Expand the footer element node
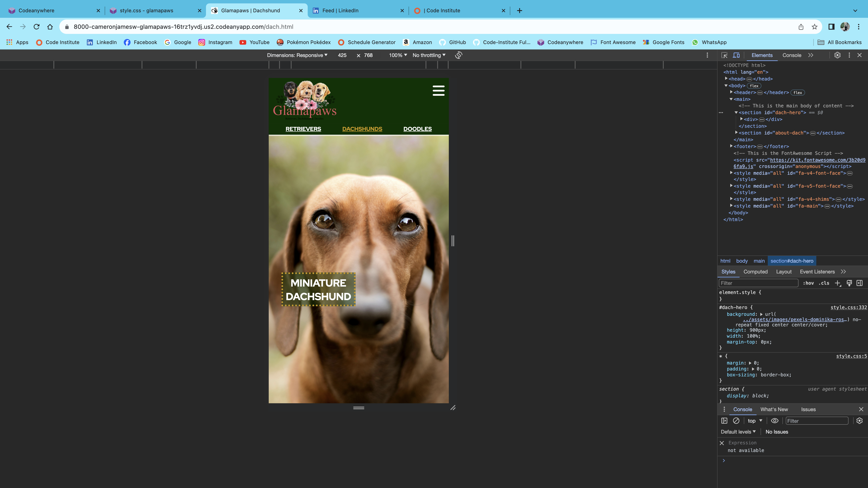The height and width of the screenshot is (488, 868). (732, 146)
